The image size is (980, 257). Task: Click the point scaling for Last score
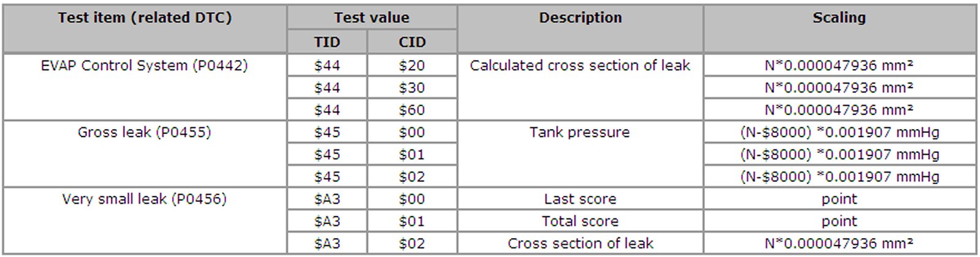tap(839, 199)
